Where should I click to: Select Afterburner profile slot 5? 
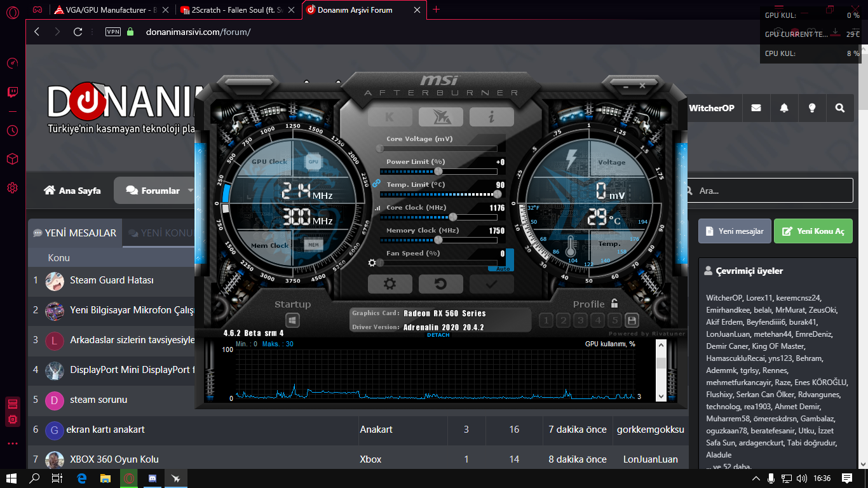click(x=614, y=320)
